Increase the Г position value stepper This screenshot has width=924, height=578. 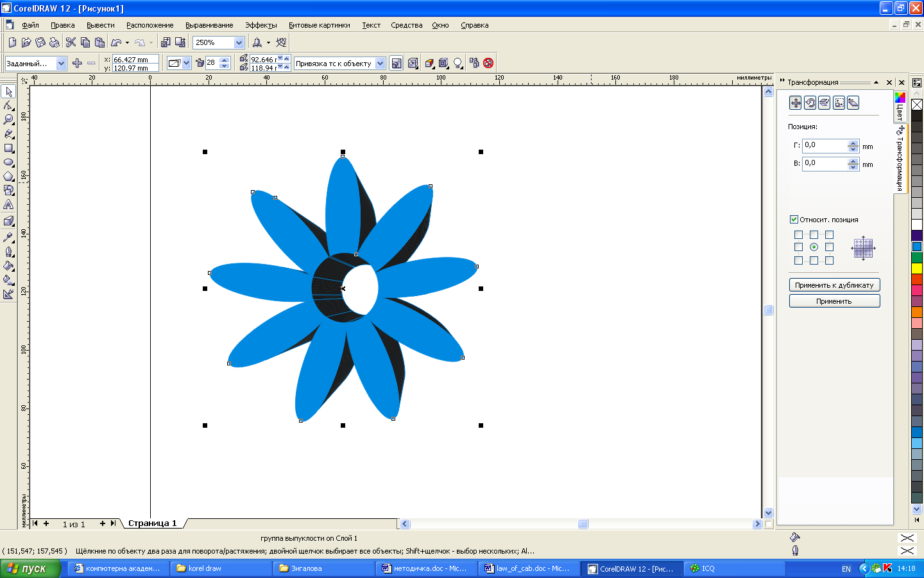853,143
